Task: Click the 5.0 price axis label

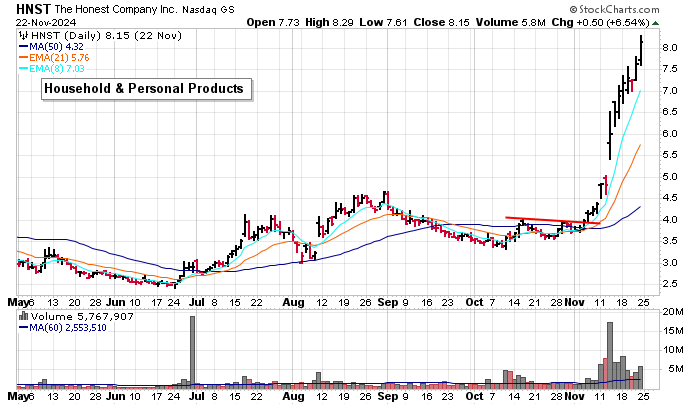Action: tap(670, 177)
